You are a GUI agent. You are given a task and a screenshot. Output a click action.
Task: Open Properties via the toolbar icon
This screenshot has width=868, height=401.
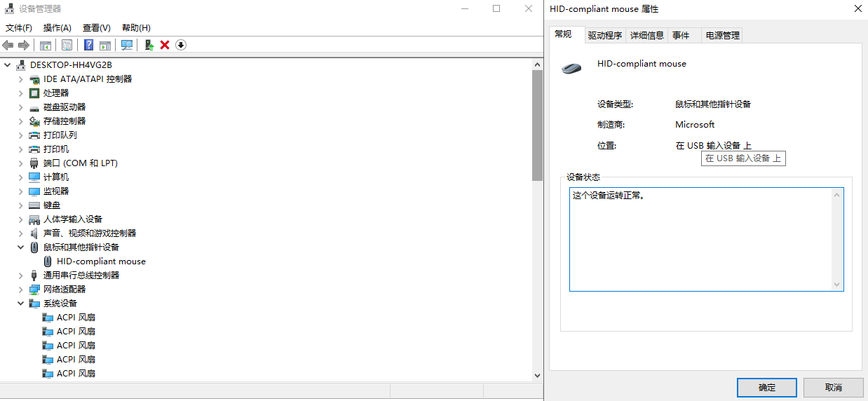pyautogui.click(x=67, y=45)
